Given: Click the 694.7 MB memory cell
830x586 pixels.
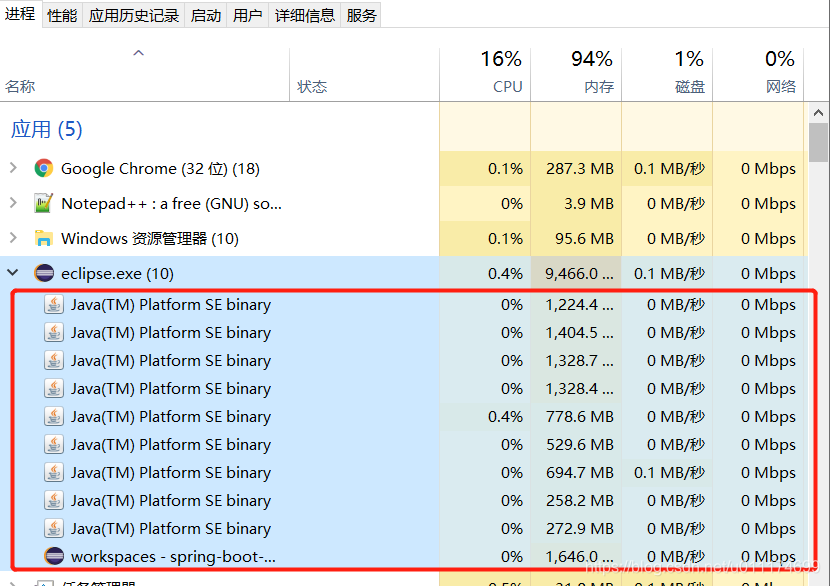Looking at the screenshot, I should (576, 473).
